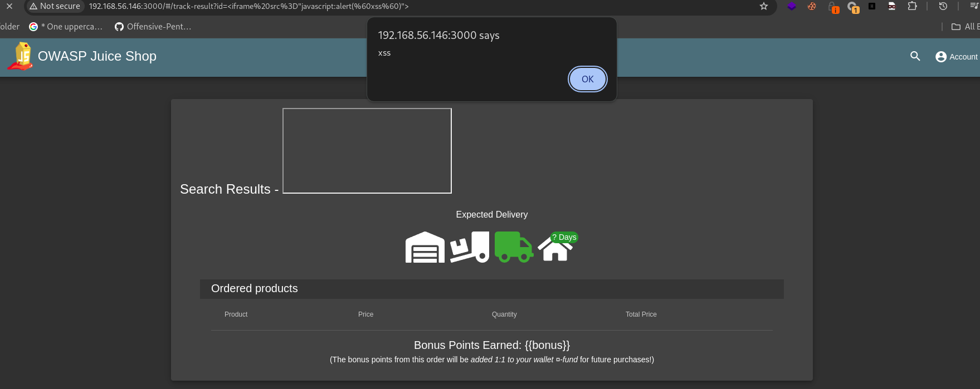This screenshot has height=389, width=980.
Task: Open the Offensive-Pent… GitHub bookmark
Action: [153, 26]
